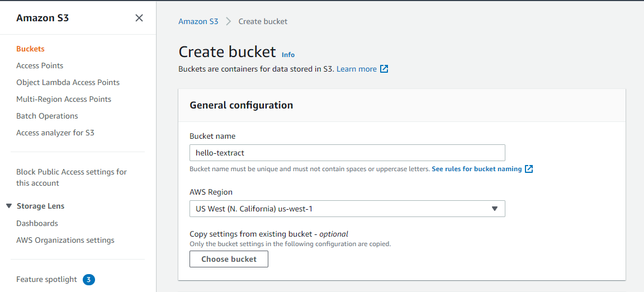
Task: Go to Access Points
Action: [x=40, y=65]
